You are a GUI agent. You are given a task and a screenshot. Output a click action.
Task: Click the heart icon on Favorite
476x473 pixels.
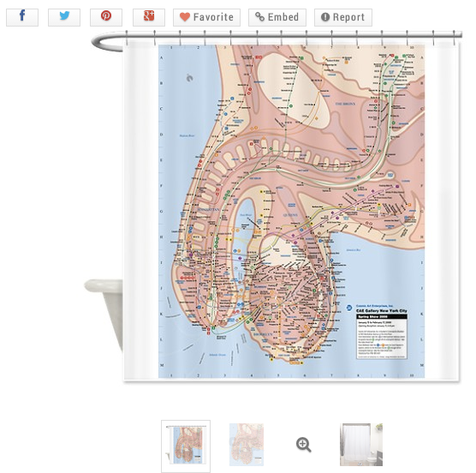click(185, 17)
